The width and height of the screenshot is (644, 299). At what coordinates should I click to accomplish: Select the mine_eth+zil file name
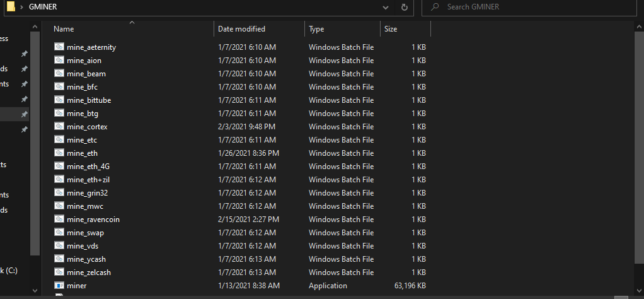(88, 180)
